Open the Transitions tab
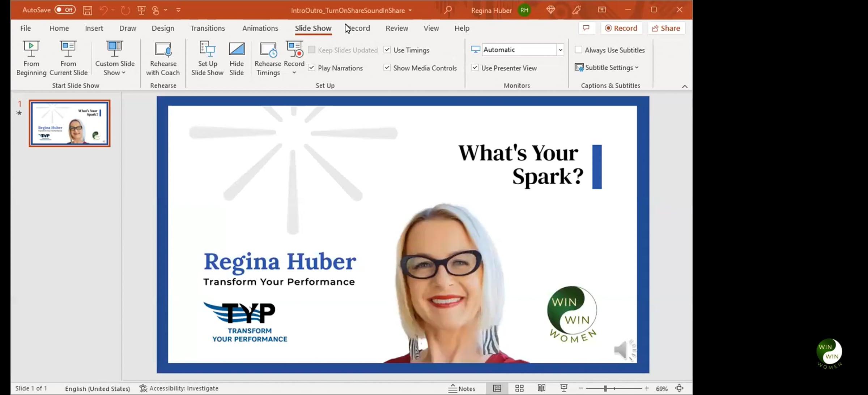 208,28
